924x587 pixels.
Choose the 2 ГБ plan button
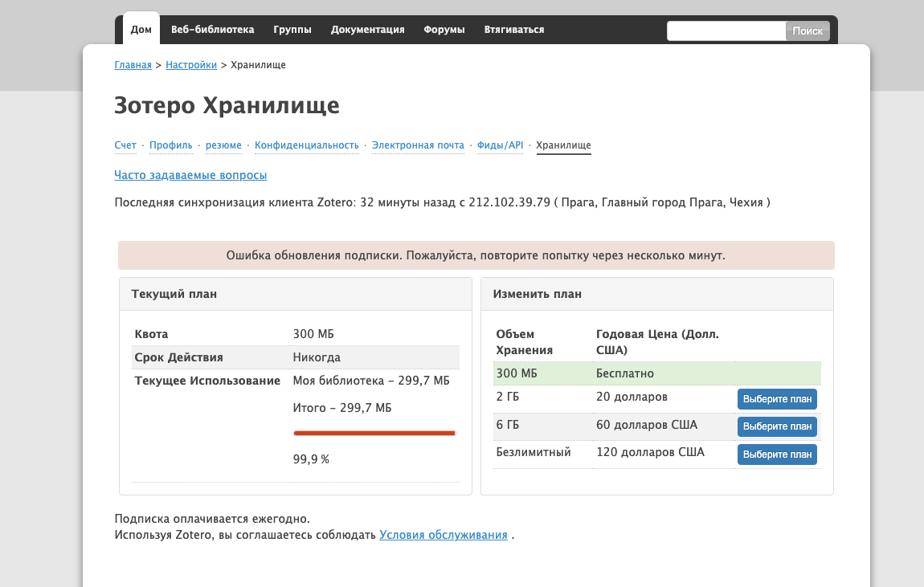pos(777,398)
